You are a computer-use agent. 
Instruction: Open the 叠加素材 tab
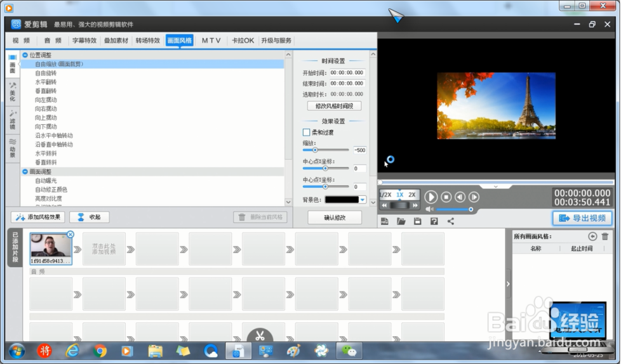point(116,41)
